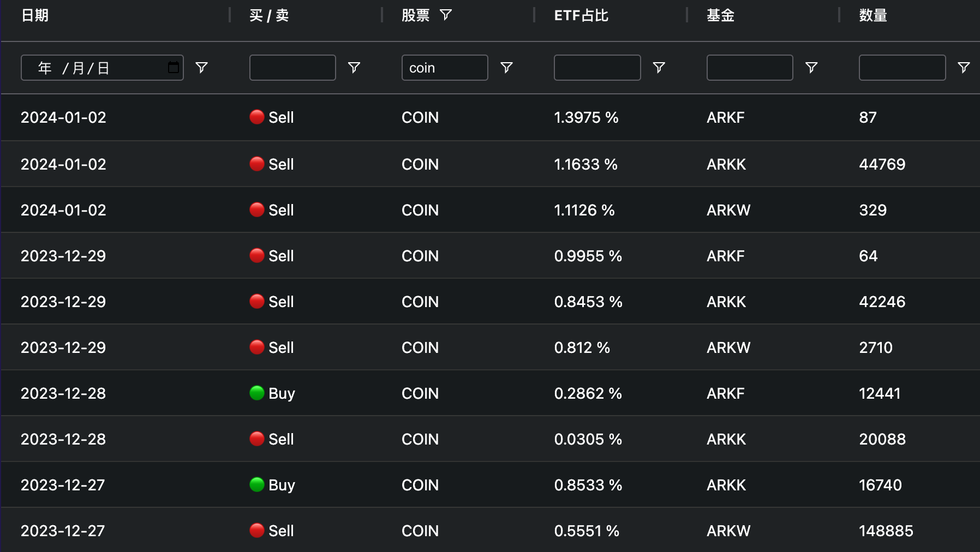Click the filter icon beside the coin input
The image size is (980, 552).
507,67
